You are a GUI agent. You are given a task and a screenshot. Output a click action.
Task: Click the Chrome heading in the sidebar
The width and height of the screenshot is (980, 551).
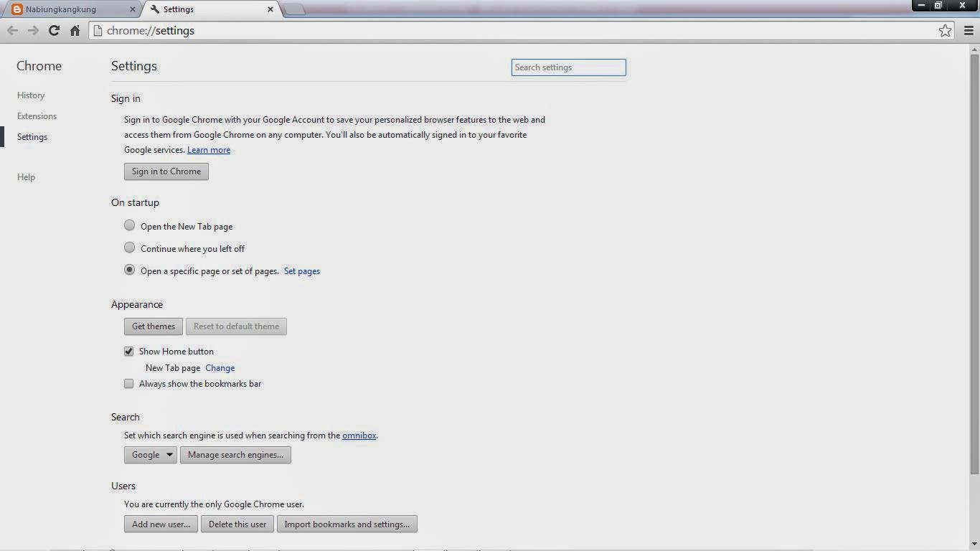click(x=39, y=66)
